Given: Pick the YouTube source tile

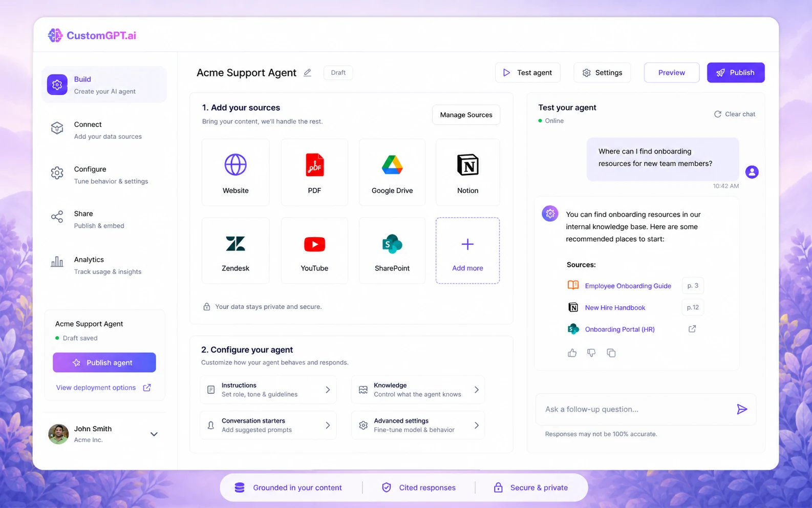Looking at the screenshot, I should pos(314,250).
